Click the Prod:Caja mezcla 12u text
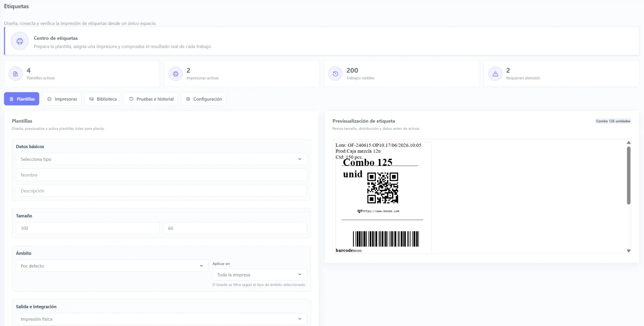The image size is (644, 326). pyautogui.click(x=358, y=151)
